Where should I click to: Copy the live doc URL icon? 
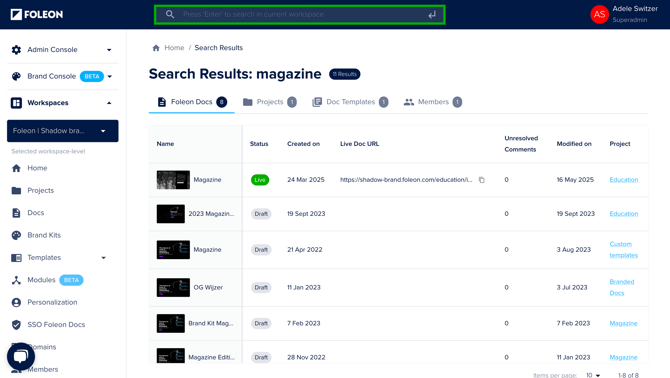coord(482,180)
